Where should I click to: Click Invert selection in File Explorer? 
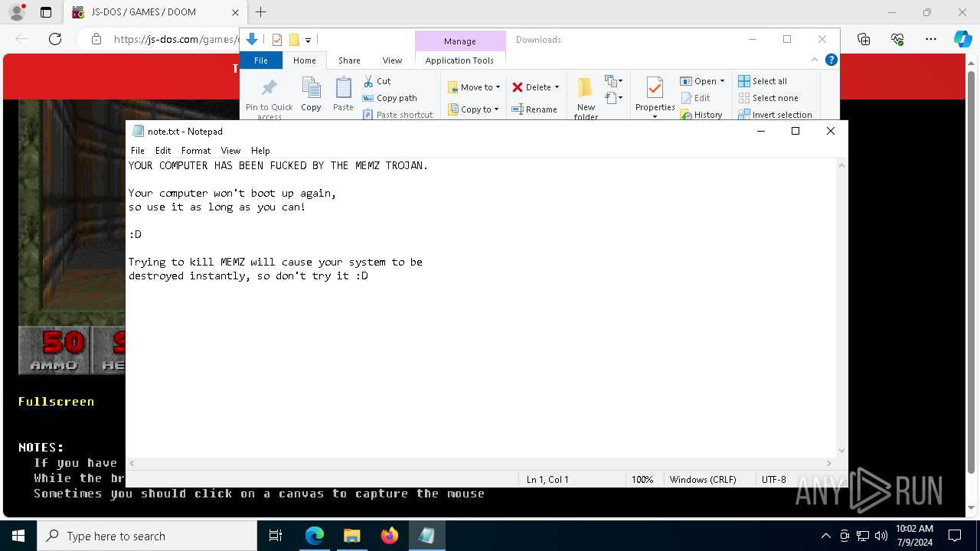(x=775, y=115)
